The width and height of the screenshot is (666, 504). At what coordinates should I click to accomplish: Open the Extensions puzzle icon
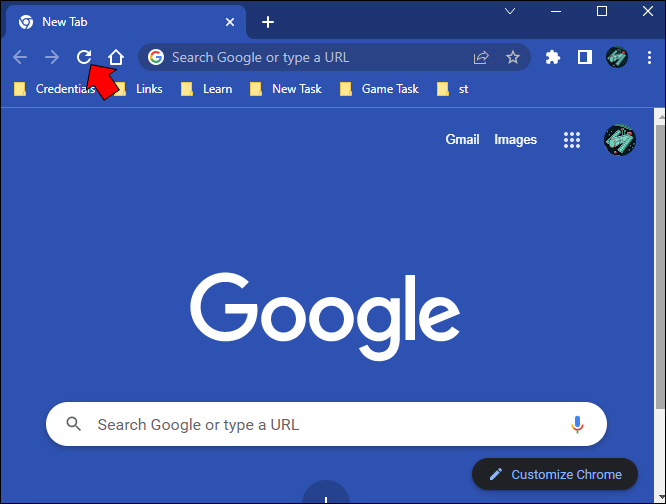point(553,57)
